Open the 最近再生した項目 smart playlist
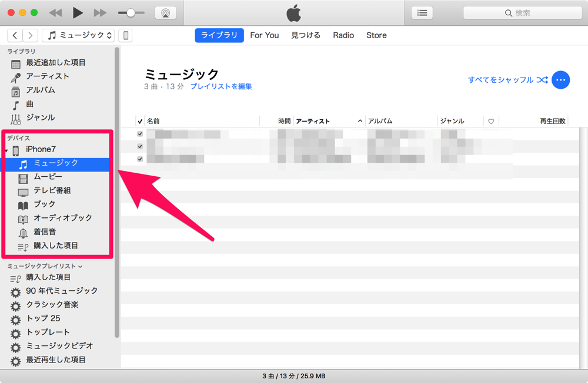 (x=56, y=360)
